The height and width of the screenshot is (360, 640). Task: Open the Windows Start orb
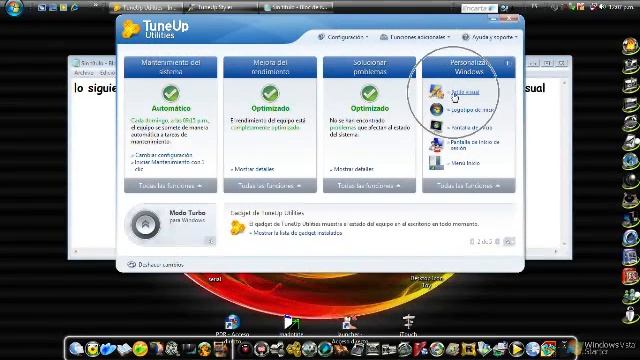pos(13,8)
